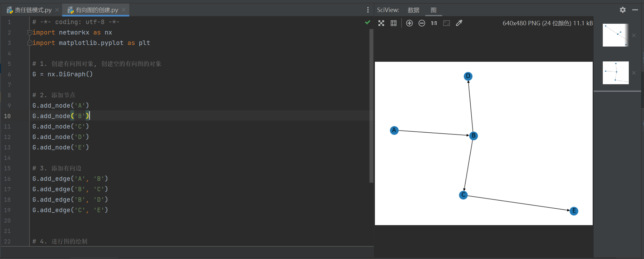Click the image info text 640x480 PNG

coord(548,23)
